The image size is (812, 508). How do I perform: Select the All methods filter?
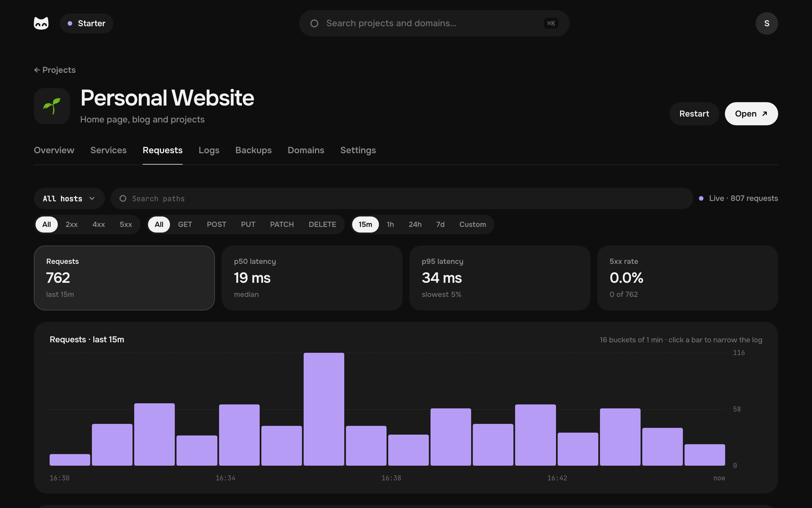[x=159, y=224]
